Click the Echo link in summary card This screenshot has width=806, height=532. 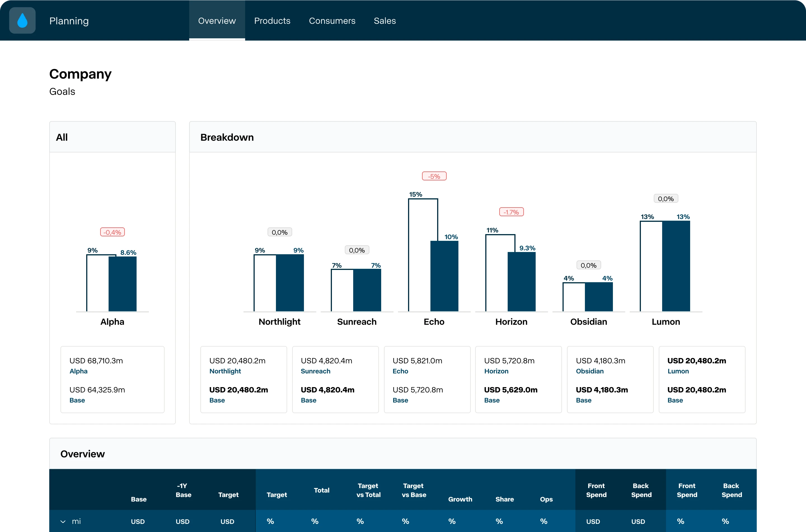(400, 371)
